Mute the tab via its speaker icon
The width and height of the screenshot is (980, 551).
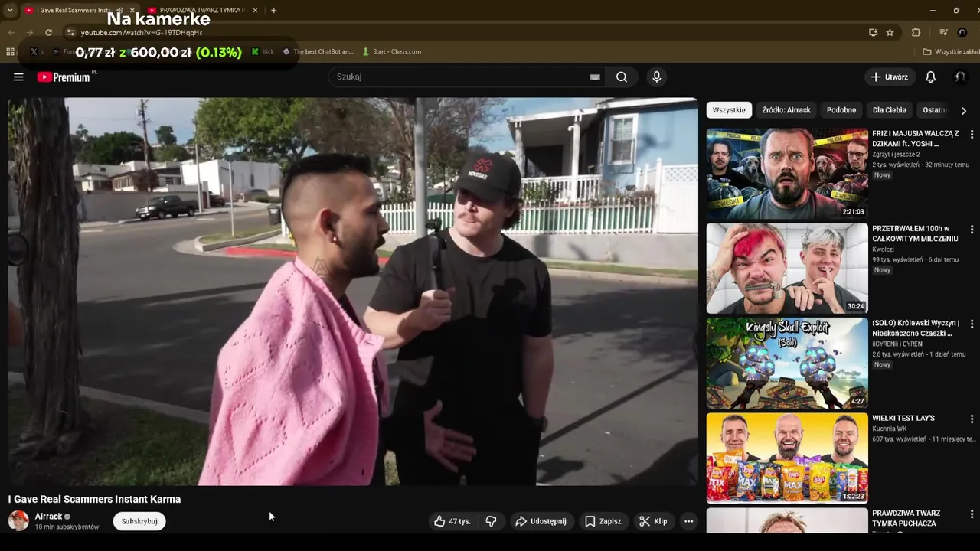click(x=119, y=10)
